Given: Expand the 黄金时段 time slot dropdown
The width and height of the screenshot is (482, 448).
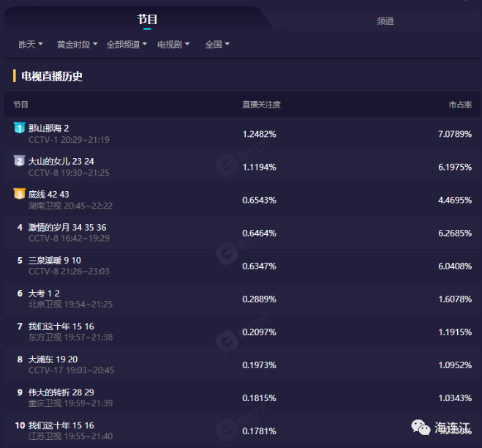Looking at the screenshot, I should (x=78, y=45).
